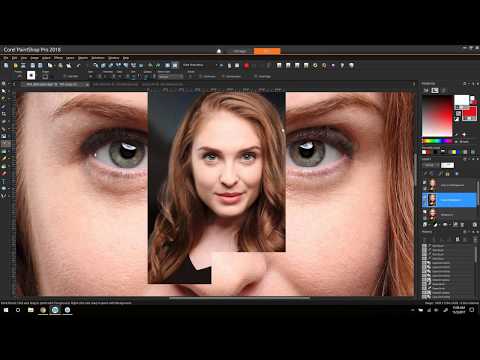The height and width of the screenshot is (360, 480).
Task: Click the red record script button
Action: pyautogui.click(x=246, y=66)
